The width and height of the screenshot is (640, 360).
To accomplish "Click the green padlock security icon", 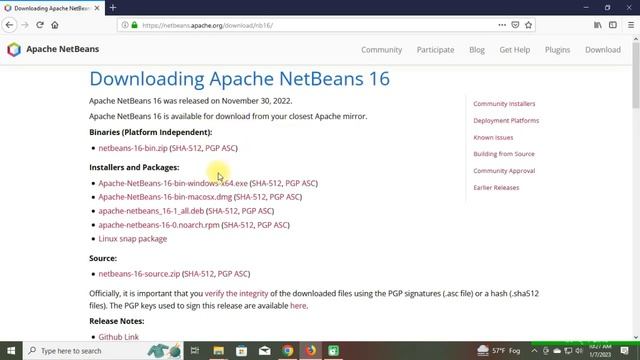I will (134, 25).
